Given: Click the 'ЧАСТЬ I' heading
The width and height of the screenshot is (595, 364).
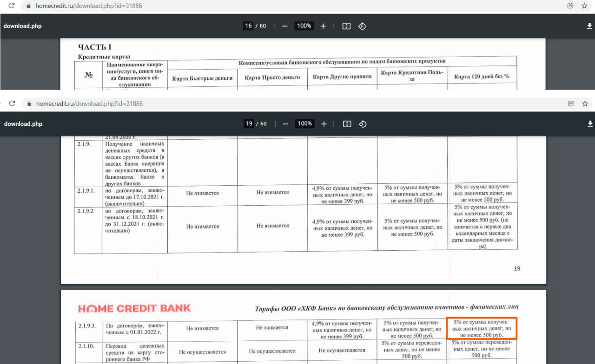Looking at the screenshot, I should click(94, 47).
